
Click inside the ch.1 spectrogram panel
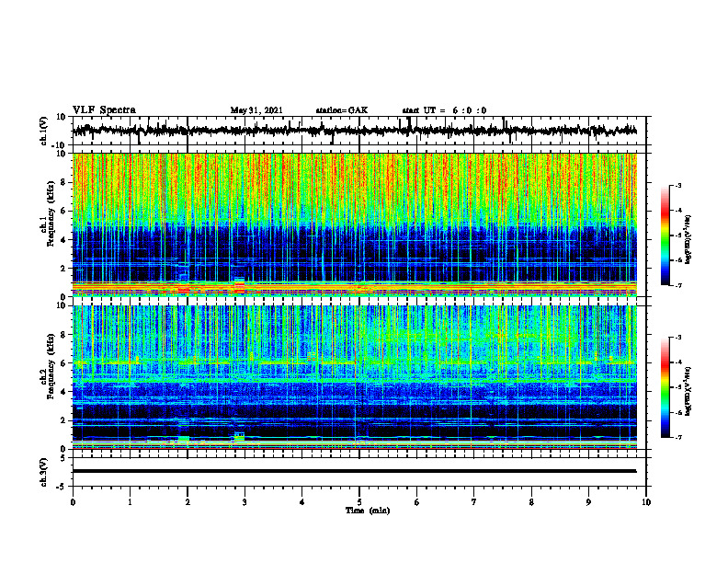tap(354, 224)
